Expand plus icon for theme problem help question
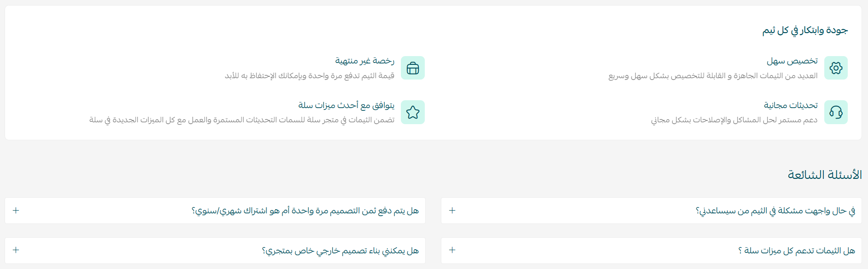 [x=452, y=210]
